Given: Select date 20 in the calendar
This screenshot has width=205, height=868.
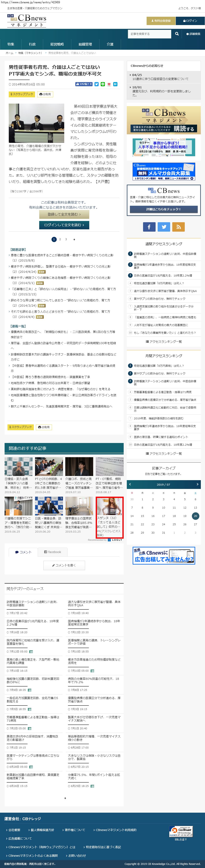Looking at the screenshot, I should (x=195, y=516).
